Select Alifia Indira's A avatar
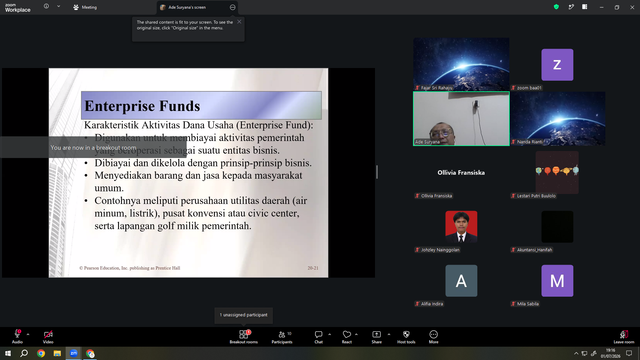640x360 pixels. click(461, 281)
